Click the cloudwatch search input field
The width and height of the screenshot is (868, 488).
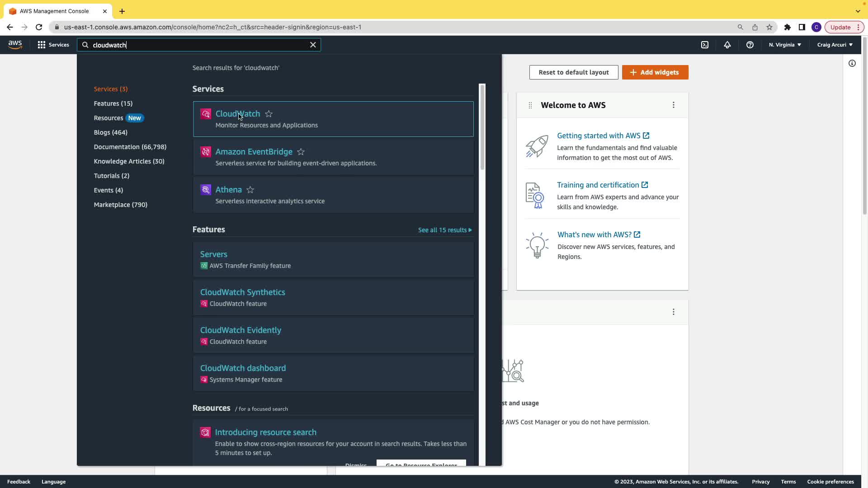click(199, 45)
